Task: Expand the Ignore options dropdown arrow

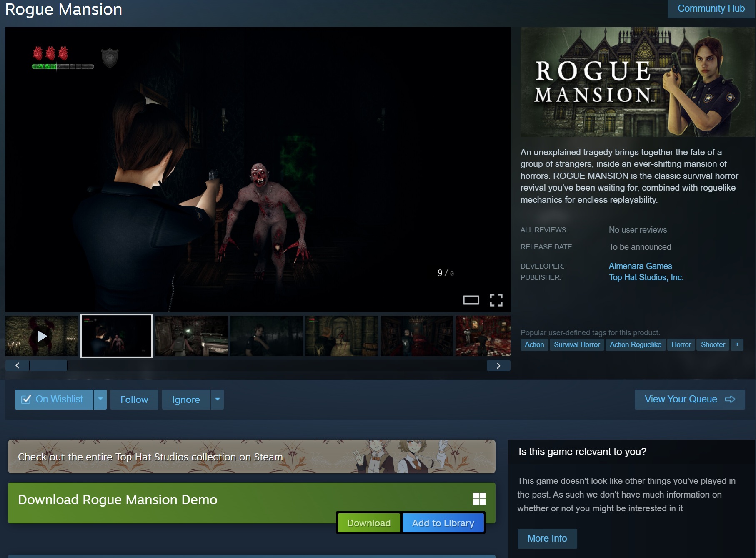Action: click(218, 400)
